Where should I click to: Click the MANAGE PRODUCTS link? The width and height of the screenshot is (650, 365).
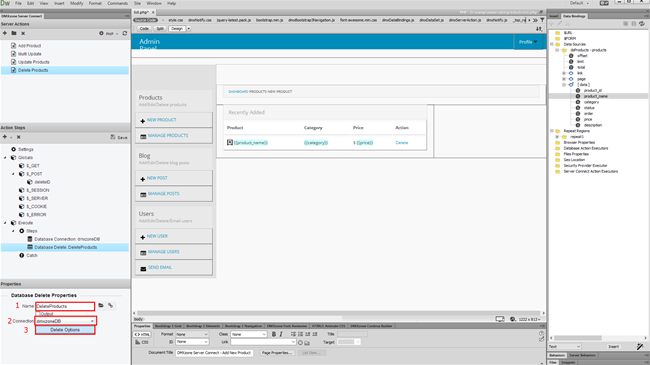[168, 136]
